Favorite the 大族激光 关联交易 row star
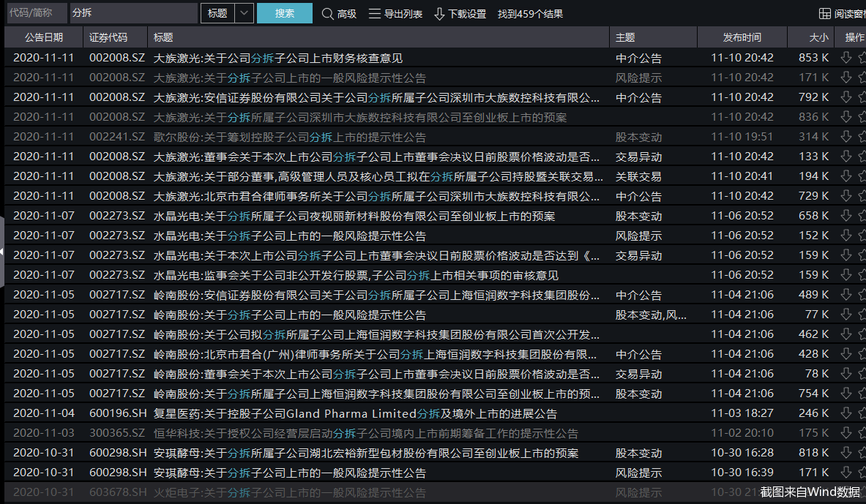The width and height of the screenshot is (866, 504). 862,176
